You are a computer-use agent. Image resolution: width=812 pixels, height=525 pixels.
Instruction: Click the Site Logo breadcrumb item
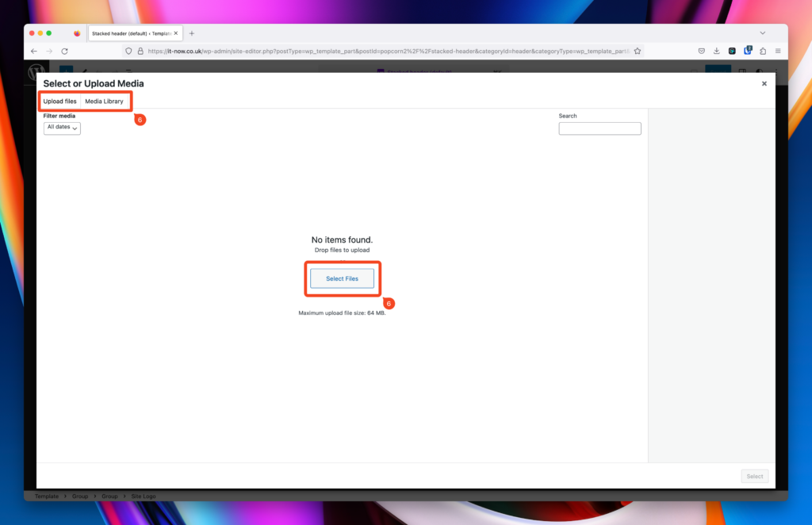tap(144, 496)
